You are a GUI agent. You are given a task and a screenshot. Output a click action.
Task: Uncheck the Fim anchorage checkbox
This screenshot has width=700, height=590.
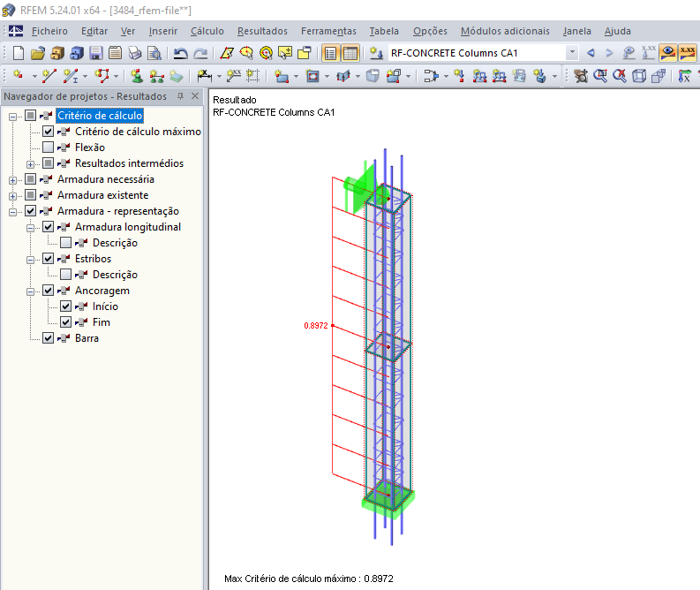tap(65, 322)
